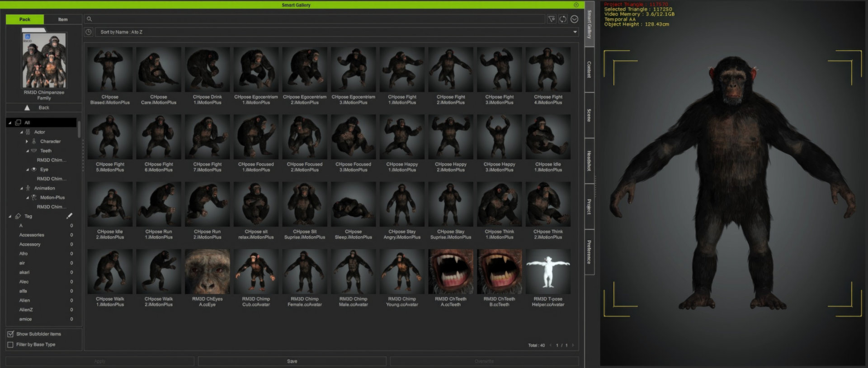Click the All category stacked-squares icon
This screenshot has height=368, width=868.
pyautogui.click(x=18, y=122)
